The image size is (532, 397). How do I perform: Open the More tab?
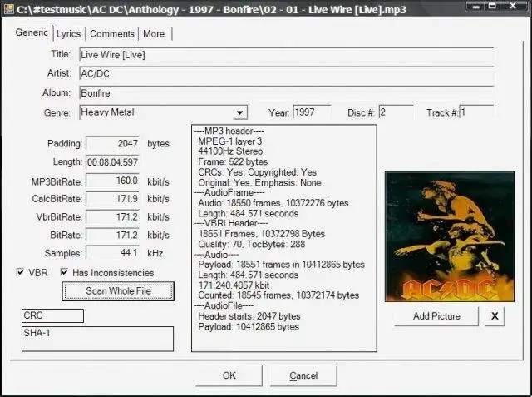(154, 34)
